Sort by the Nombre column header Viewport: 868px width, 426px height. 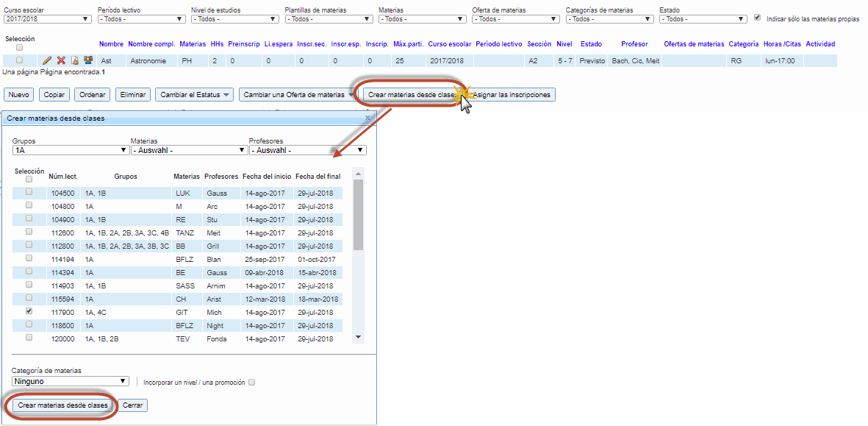click(x=111, y=43)
